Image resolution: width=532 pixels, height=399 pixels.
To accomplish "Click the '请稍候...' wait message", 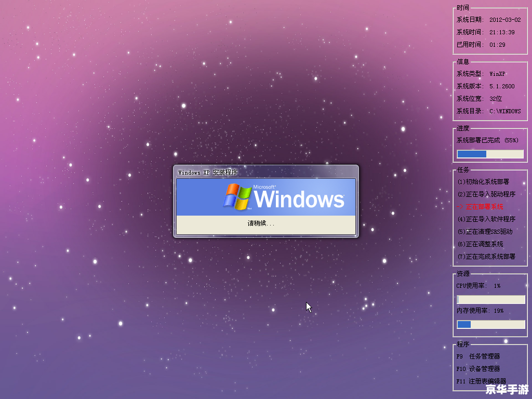I will tap(261, 223).
